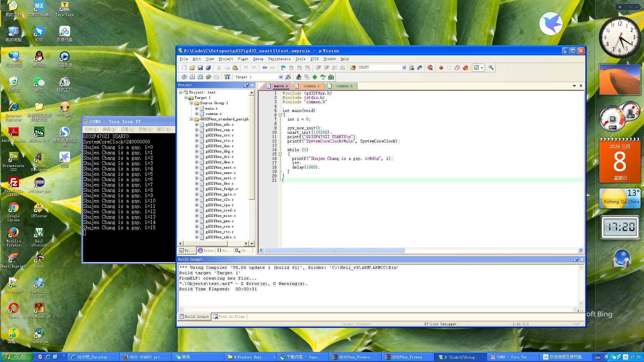Insert a breakpoint with the red dot icon
This screenshot has height=362, width=644.
(x=441, y=68)
